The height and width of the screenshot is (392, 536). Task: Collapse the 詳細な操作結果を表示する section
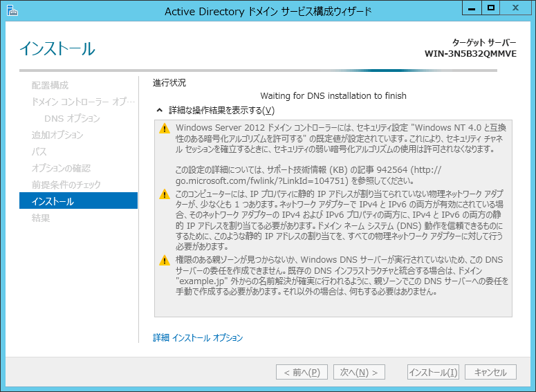point(159,110)
